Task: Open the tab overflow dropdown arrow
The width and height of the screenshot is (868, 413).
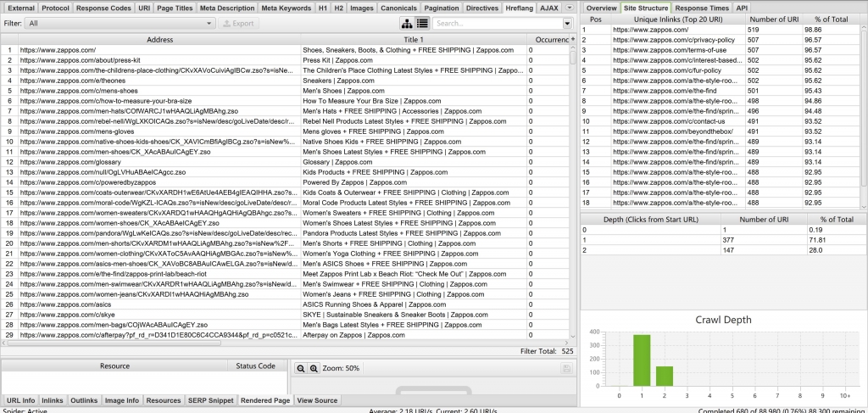Action: (570, 8)
